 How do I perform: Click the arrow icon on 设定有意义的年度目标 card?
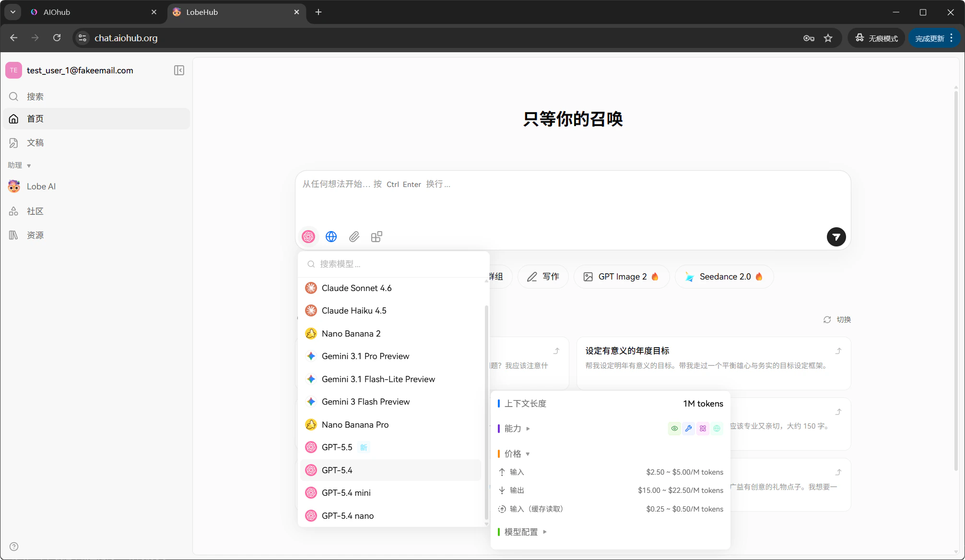[838, 351]
